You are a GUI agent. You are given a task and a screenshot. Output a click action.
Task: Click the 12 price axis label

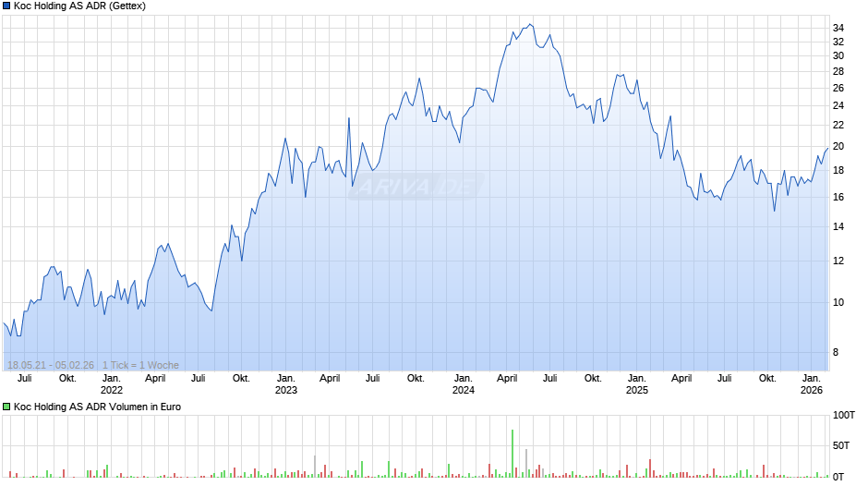[838, 261]
